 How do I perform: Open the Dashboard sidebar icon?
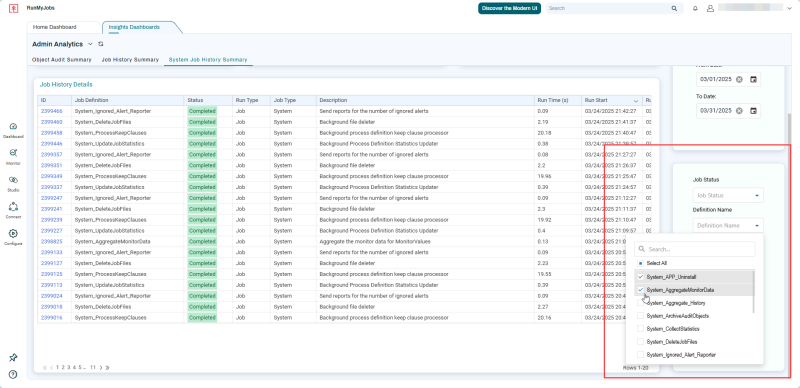tap(13, 127)
